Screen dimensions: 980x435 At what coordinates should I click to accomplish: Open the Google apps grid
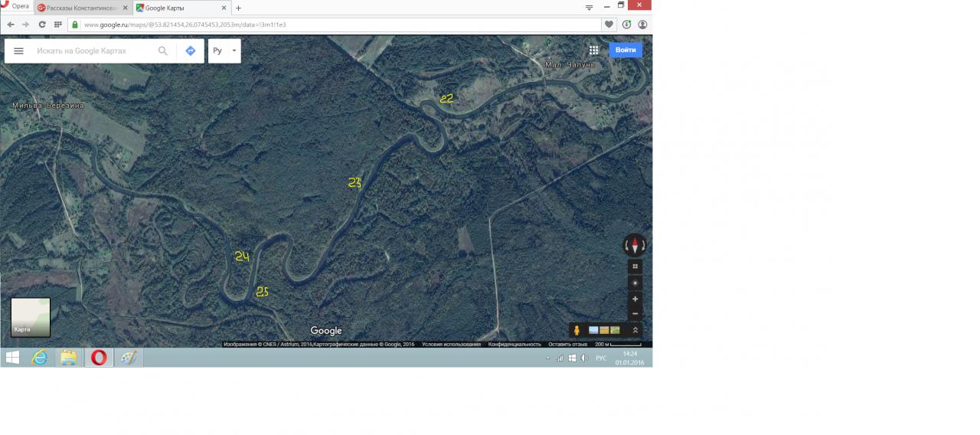click(x=593, y=50)
